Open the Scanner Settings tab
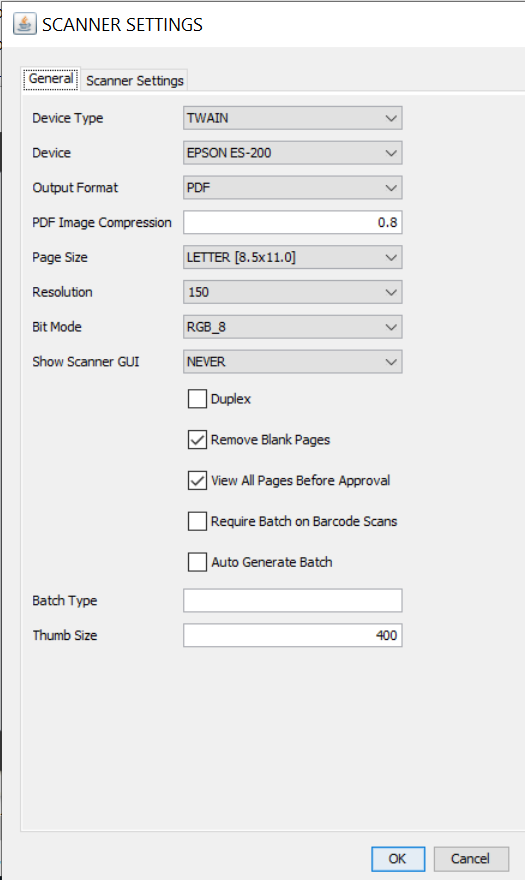 (x=135, y=80)
